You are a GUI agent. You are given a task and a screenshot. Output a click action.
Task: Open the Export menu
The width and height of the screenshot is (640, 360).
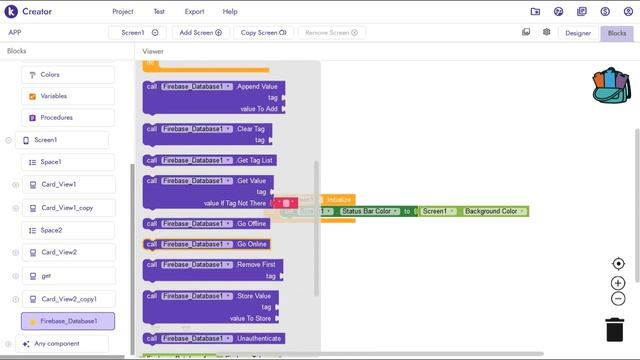(x=194, y=11)
